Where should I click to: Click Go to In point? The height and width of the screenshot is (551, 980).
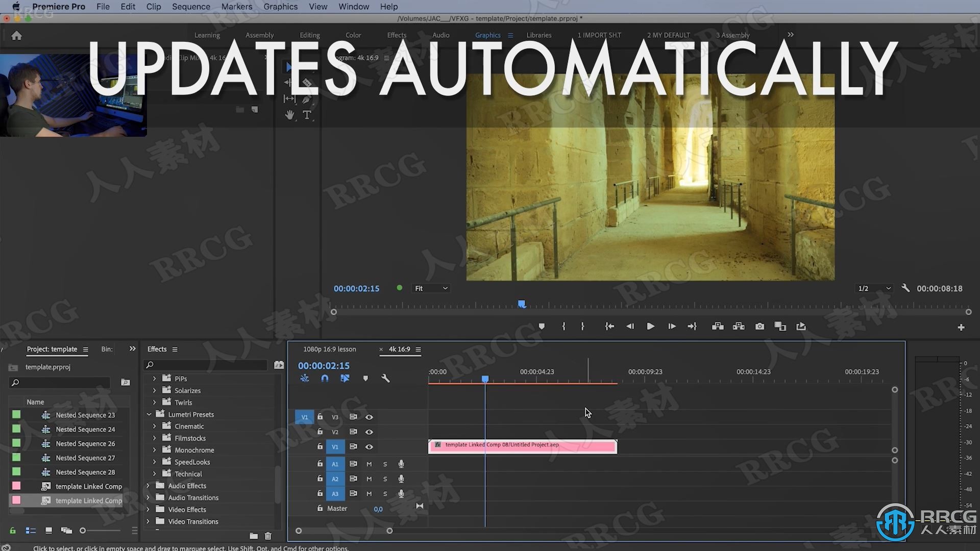tap(609, 327)
